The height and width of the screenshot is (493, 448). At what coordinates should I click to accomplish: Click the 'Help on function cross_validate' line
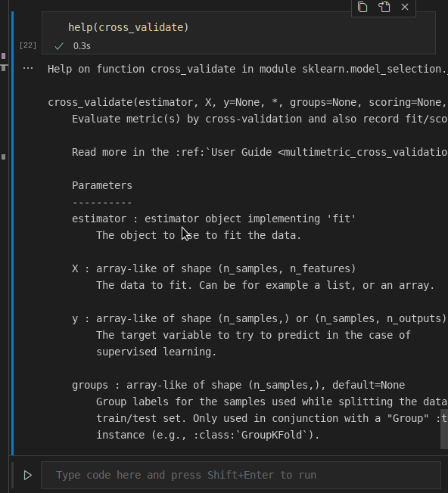[x=247, y=69]
